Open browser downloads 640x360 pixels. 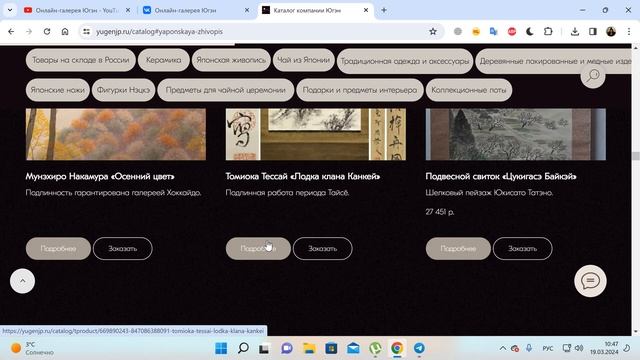coord(575,31)
